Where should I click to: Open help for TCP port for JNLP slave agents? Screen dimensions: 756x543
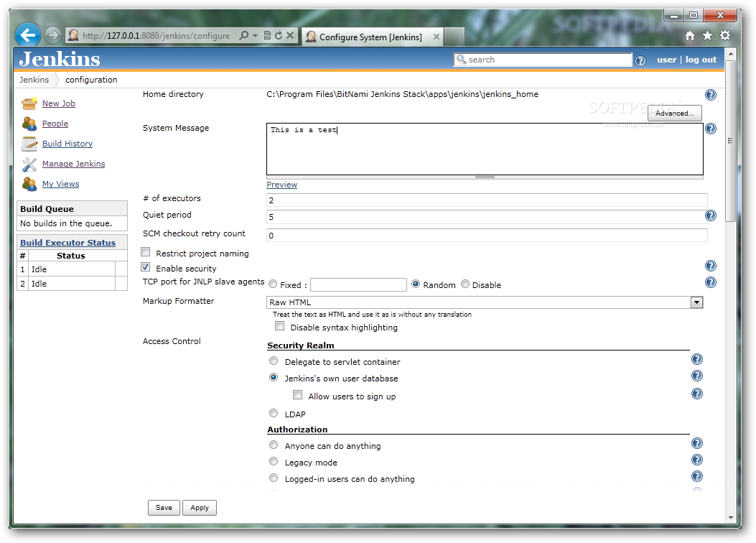(711, 282)
